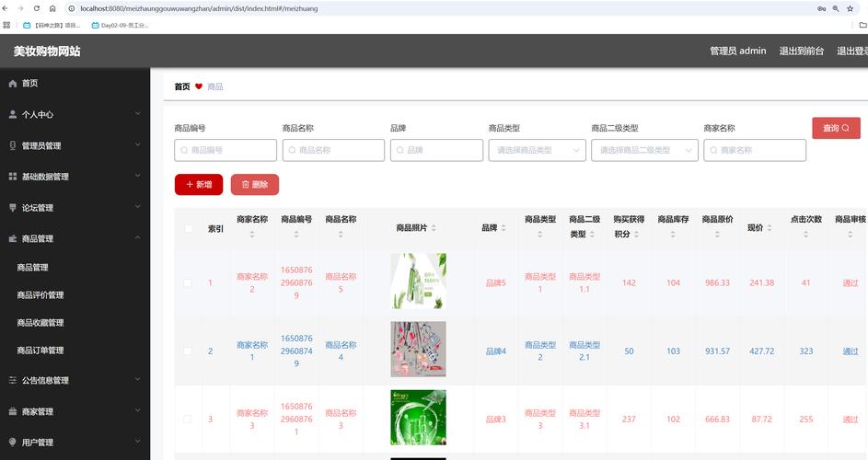The height and width of the screenshot is (460, 868).
Task: Click the 论坛管理 sidebar icon
Action: point(13,208)
